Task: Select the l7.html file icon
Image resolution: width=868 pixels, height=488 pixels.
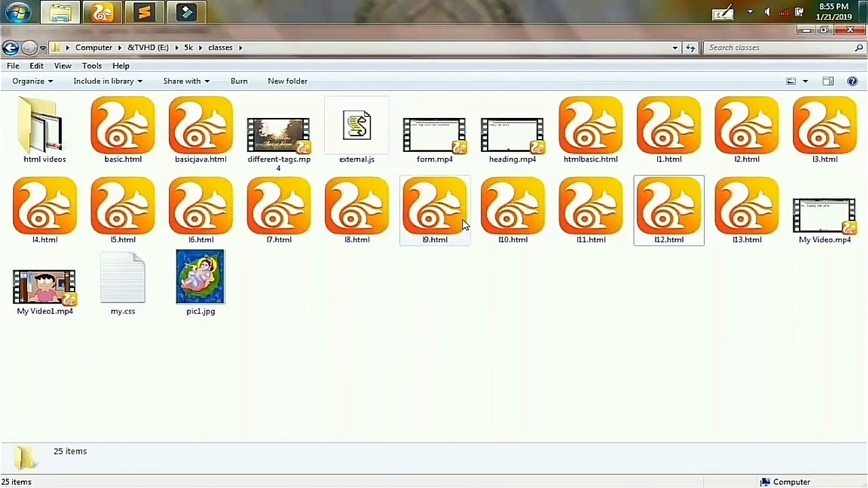Action: (279, 206)
